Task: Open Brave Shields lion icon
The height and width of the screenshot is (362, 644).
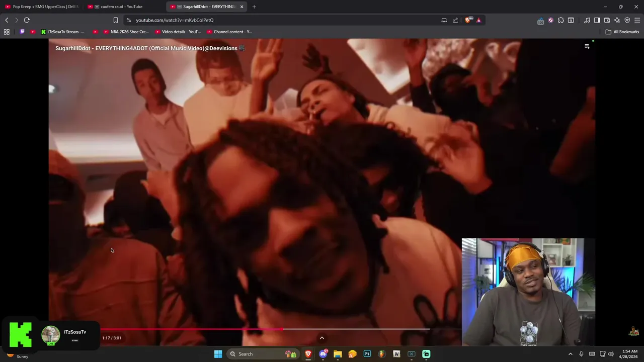Action: (468, 20)
